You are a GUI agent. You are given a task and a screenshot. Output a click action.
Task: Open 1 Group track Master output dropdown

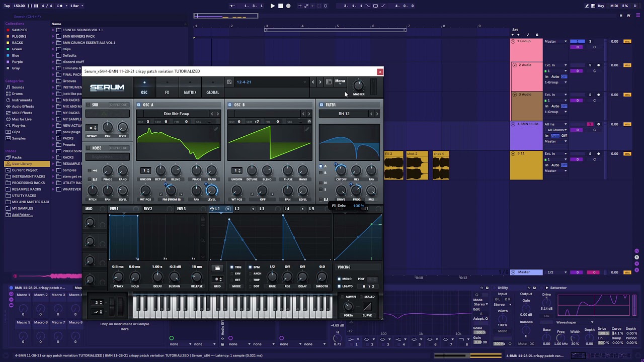[555, 41]
